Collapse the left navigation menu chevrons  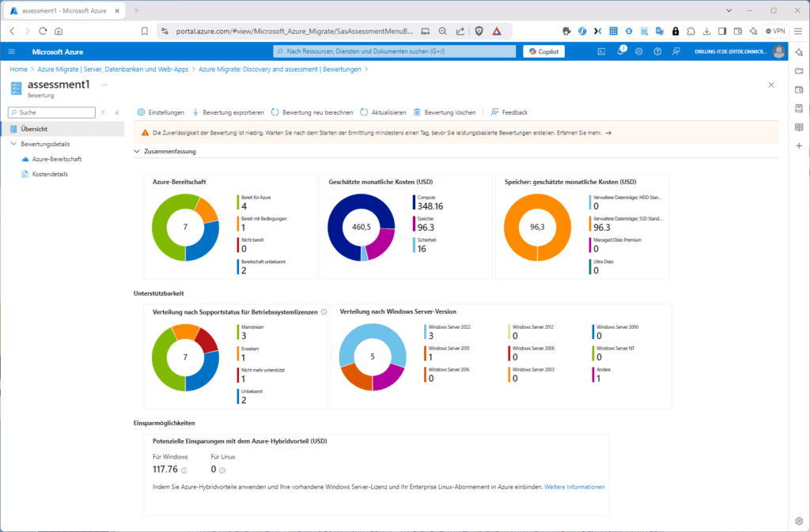[117, 112]
